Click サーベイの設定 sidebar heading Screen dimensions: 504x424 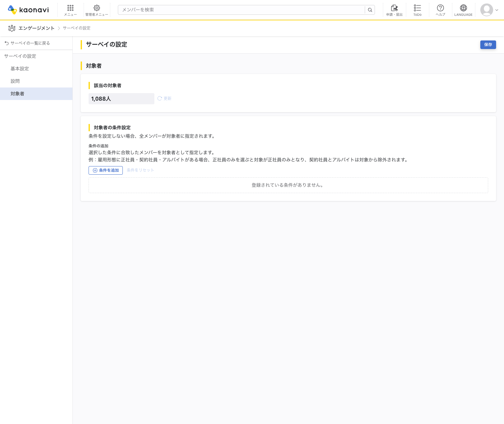[x=20, y=56]
